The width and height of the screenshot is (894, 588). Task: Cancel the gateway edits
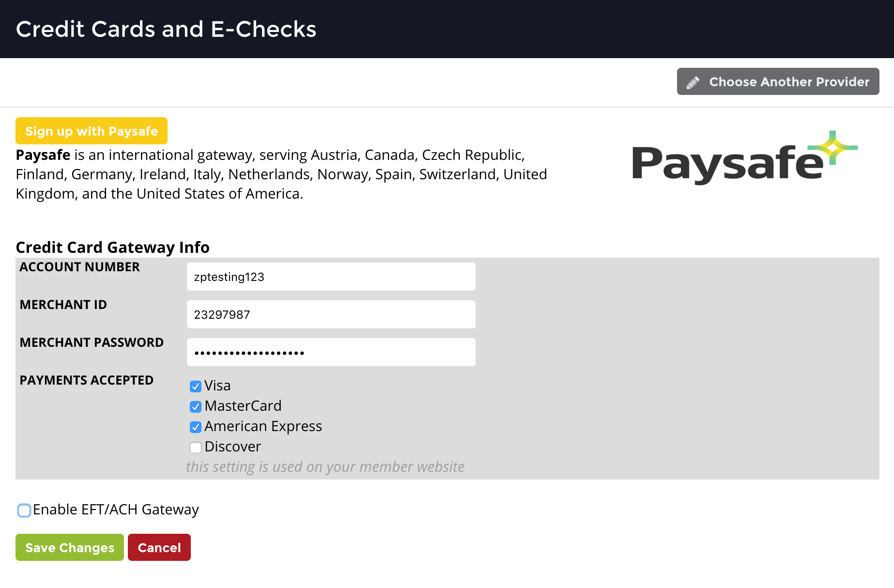tap(159, 547)
